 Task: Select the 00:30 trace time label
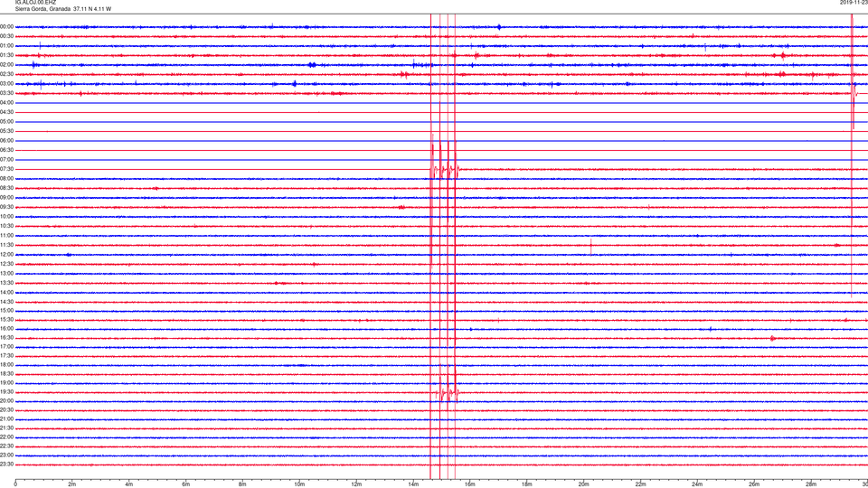7,36
